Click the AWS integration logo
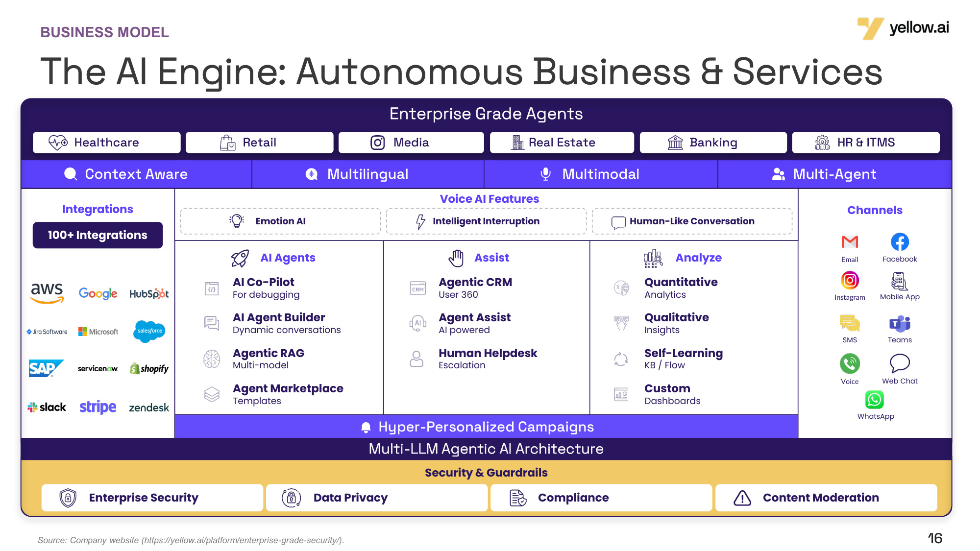The width and height of the screenshot is (980, 551). coord(47,293)
